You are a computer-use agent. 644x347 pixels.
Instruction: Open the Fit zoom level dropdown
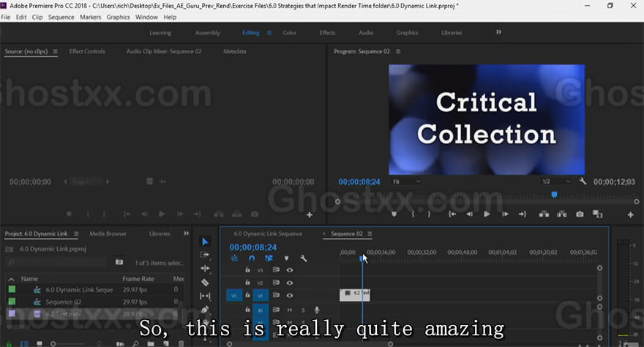(x=407, y=182)
